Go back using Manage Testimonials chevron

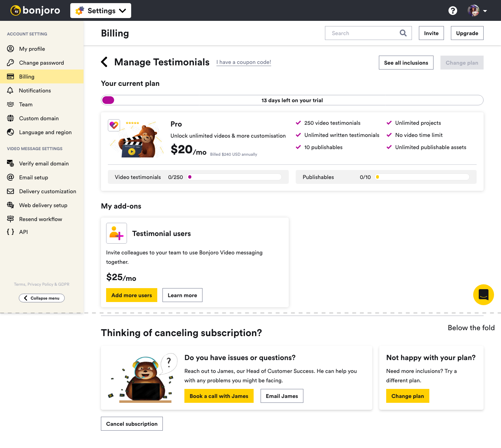(x=104, y=62)
